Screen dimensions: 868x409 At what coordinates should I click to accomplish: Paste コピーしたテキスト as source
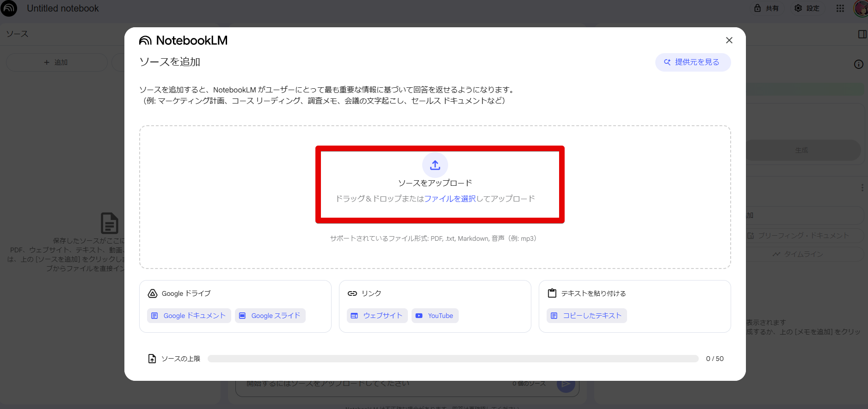[x=587, y=316]
